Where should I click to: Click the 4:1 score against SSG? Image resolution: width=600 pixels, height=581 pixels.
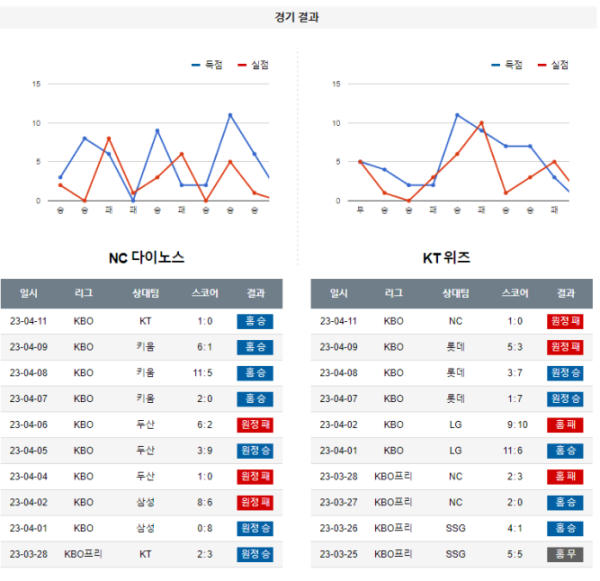click(x=515, y=528)
